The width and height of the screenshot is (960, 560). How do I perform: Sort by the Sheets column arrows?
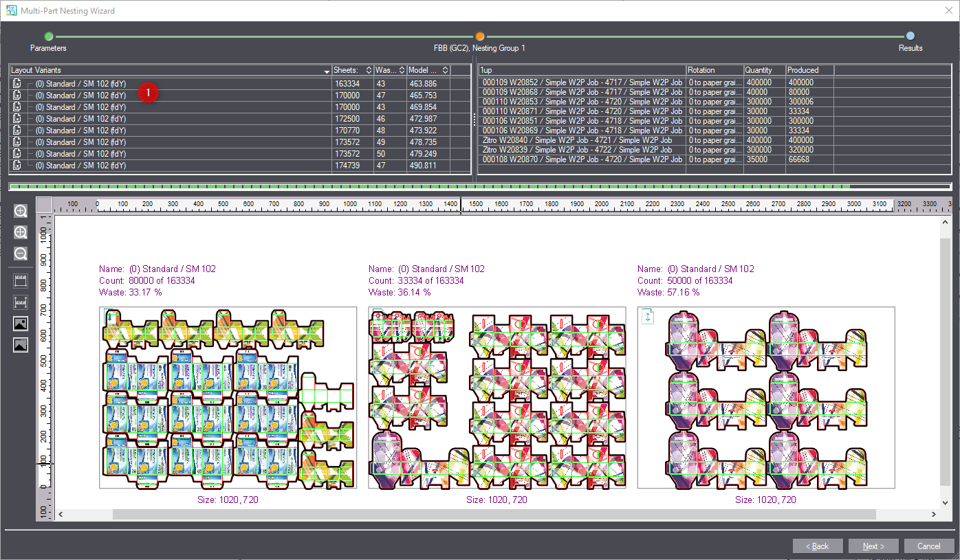(369, 70)
